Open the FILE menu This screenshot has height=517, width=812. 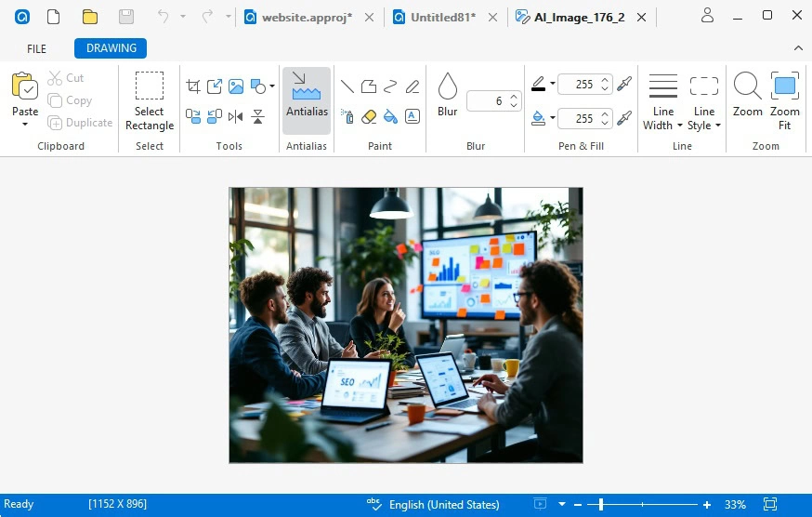pos(36,48)
